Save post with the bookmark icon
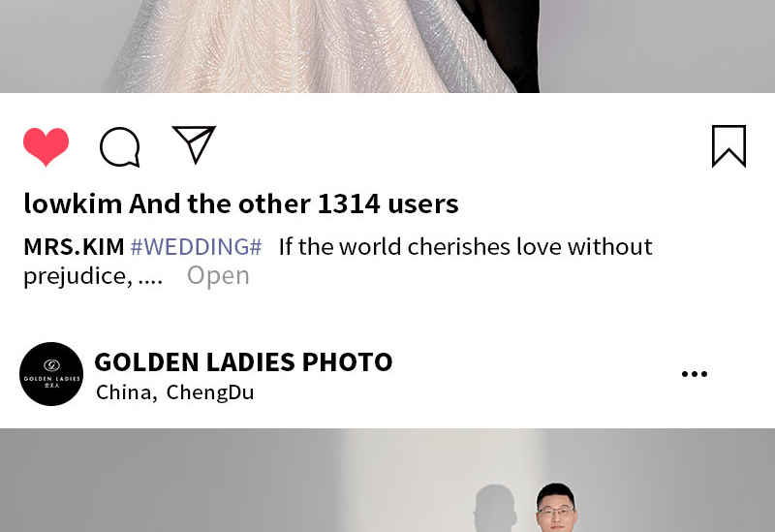Screen dimensions: 775x532 [x=728, y=146]
